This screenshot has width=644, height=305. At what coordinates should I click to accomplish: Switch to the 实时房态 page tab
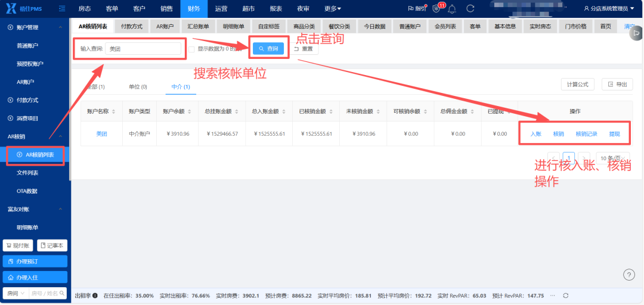pos(540,26)
